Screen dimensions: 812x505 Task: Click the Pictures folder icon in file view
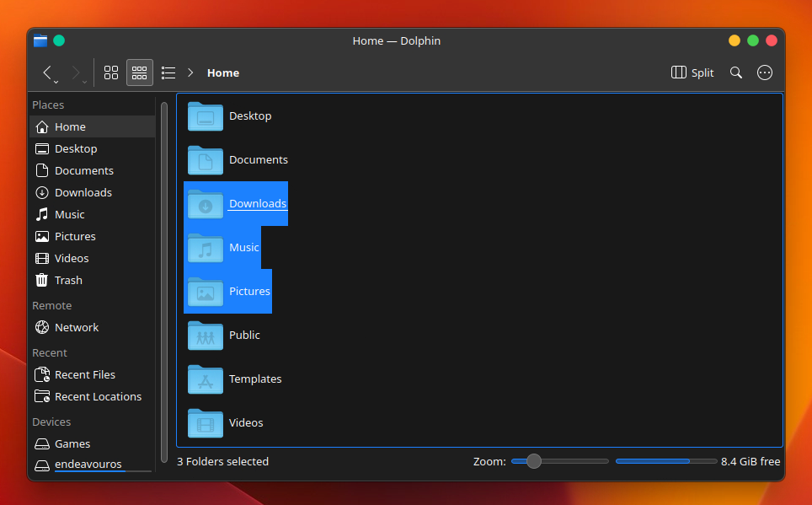[205, 292]
